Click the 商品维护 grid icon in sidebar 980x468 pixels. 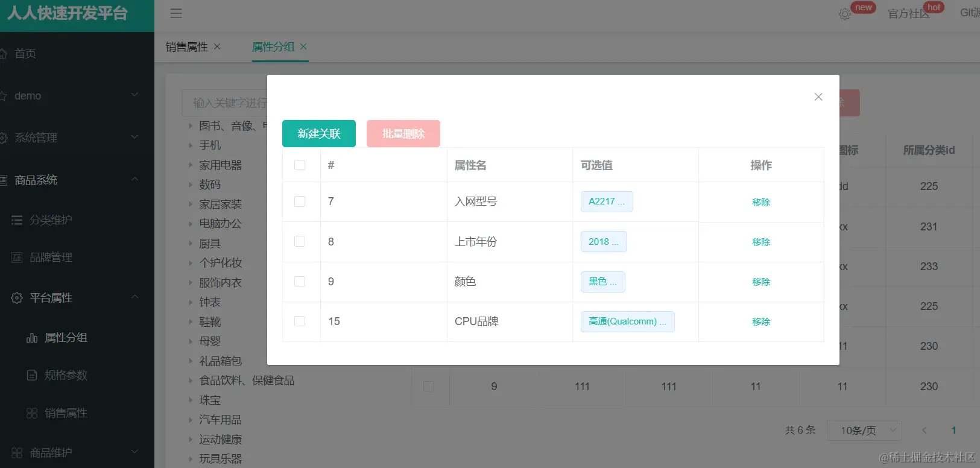point(17,453)
